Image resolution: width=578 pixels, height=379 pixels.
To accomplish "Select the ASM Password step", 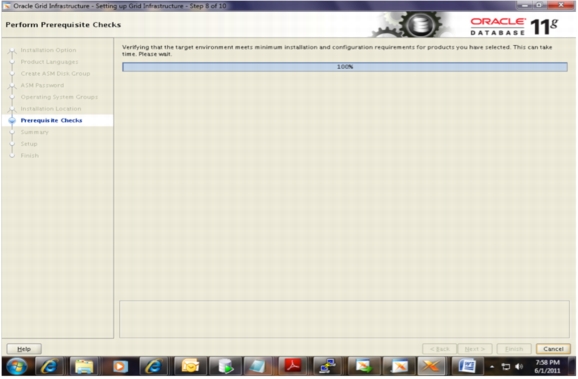I will click(x=42, y=86).
